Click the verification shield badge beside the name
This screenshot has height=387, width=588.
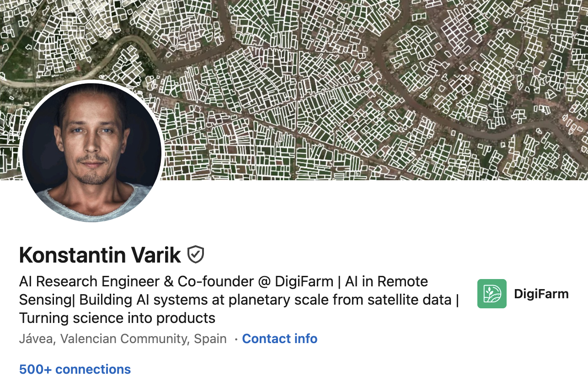(196, 255)
